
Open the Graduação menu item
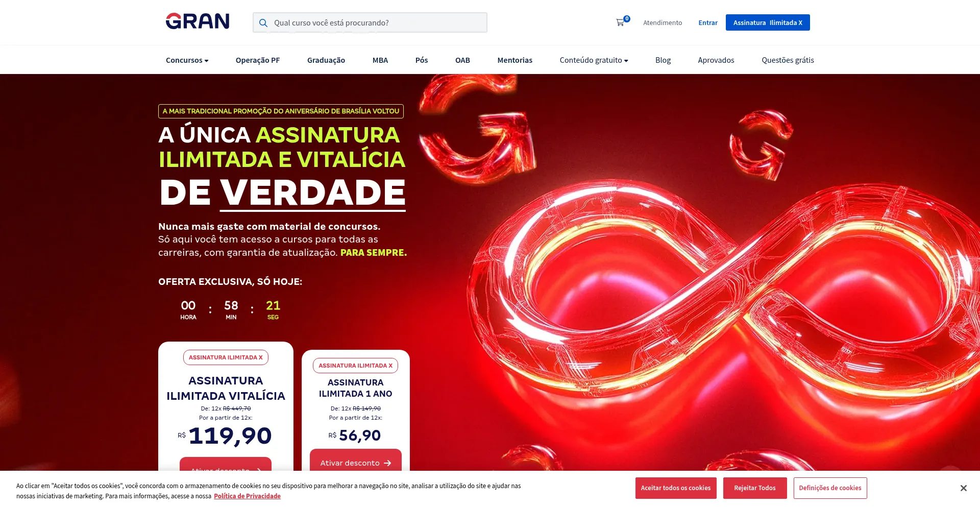(326, 60)
